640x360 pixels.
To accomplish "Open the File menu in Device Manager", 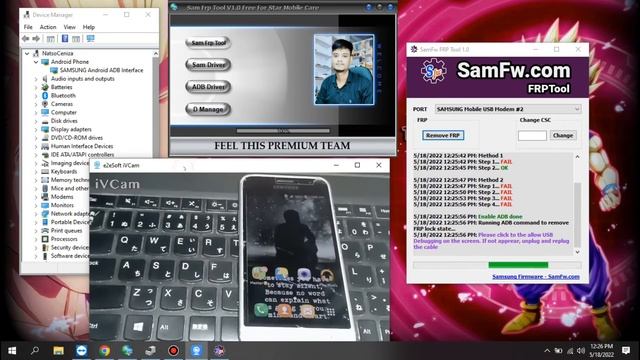I will [28, 27].
